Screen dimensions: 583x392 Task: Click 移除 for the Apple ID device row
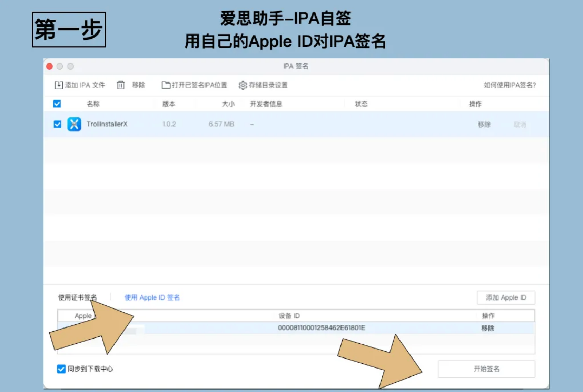click(x=488, y=328)
